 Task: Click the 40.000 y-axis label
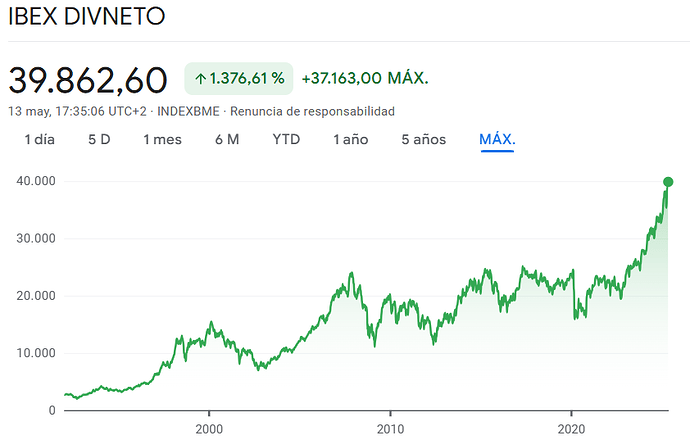pos(36,181)
